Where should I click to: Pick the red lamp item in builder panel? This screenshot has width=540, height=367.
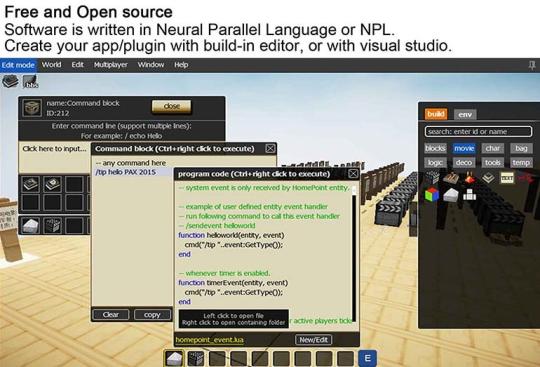coord(469,178)
